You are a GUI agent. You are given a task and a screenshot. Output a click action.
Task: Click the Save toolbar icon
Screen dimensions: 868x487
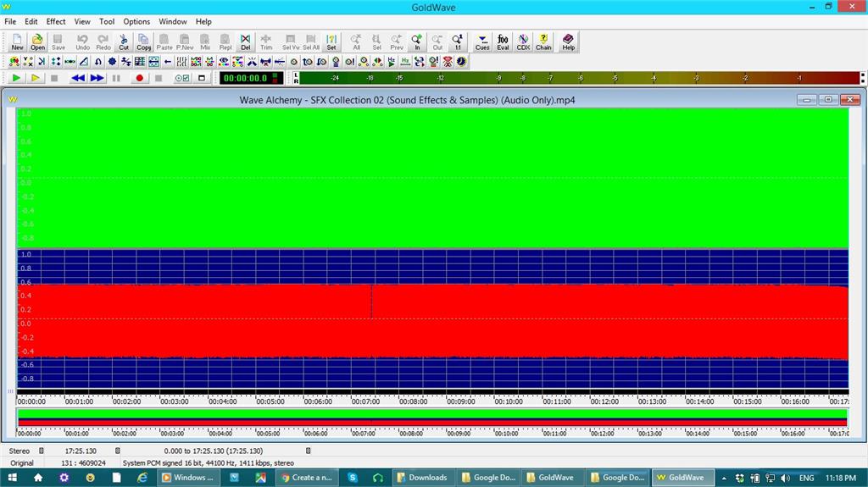58,42
